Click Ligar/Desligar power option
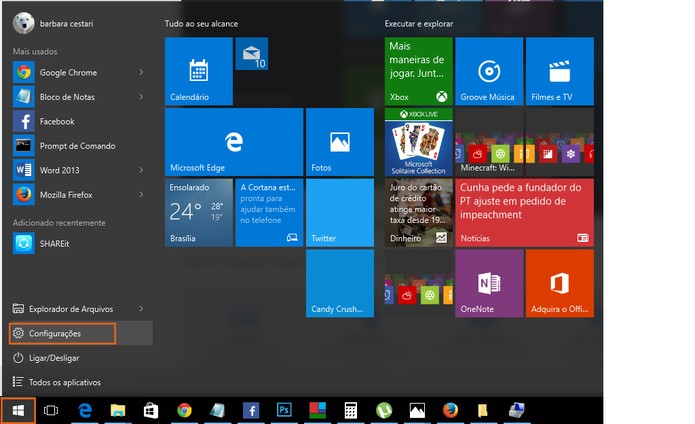 (x=81, y=358)
